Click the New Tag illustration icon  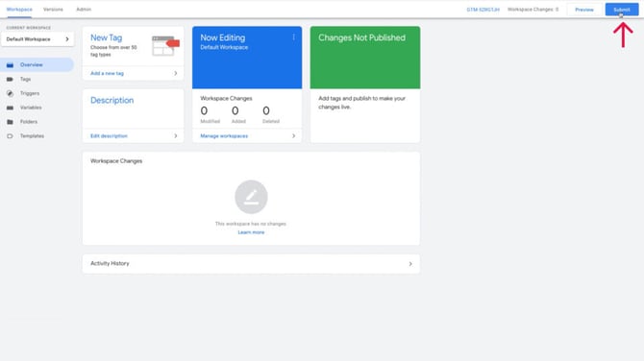pos(165,45)
